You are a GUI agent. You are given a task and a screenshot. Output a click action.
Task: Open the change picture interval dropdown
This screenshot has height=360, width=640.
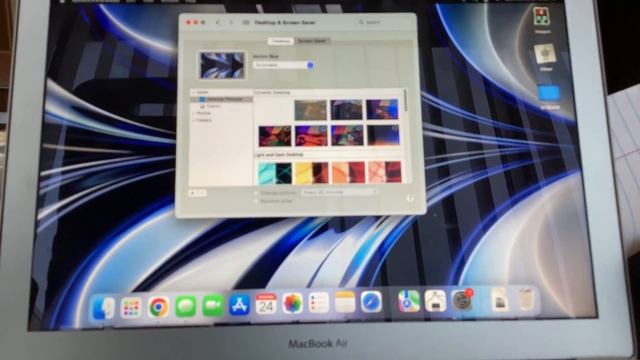click(340, 192)
